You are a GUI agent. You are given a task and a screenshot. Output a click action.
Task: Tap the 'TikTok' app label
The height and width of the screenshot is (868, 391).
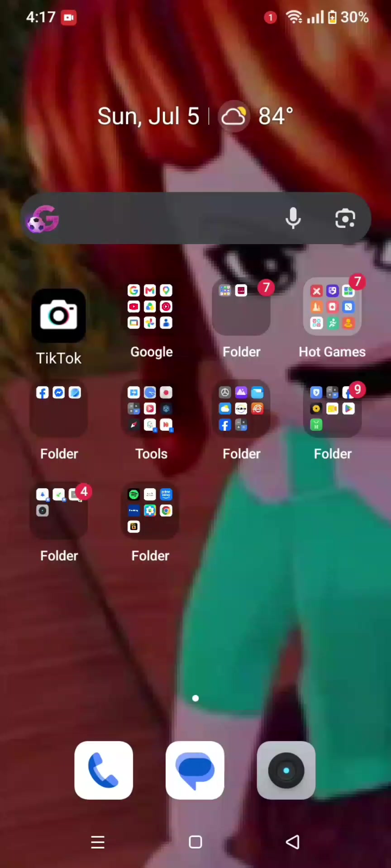[x=59, y=358]
